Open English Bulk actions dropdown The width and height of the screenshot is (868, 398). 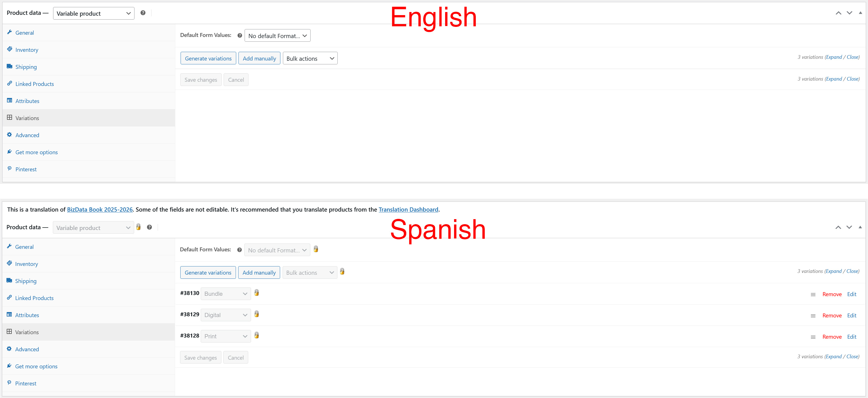(x=310, y=58)
